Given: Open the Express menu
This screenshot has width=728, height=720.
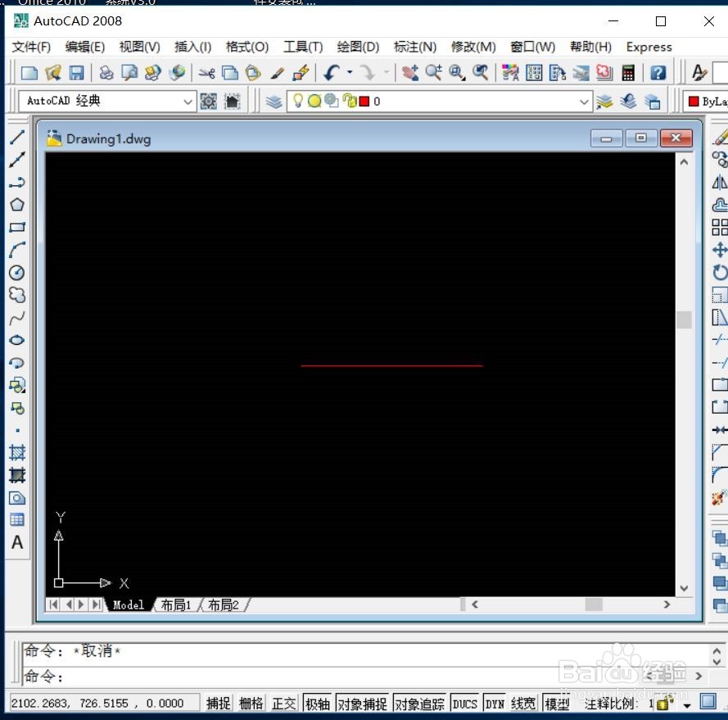Looking at the screenshot, I should pos(649,47).
